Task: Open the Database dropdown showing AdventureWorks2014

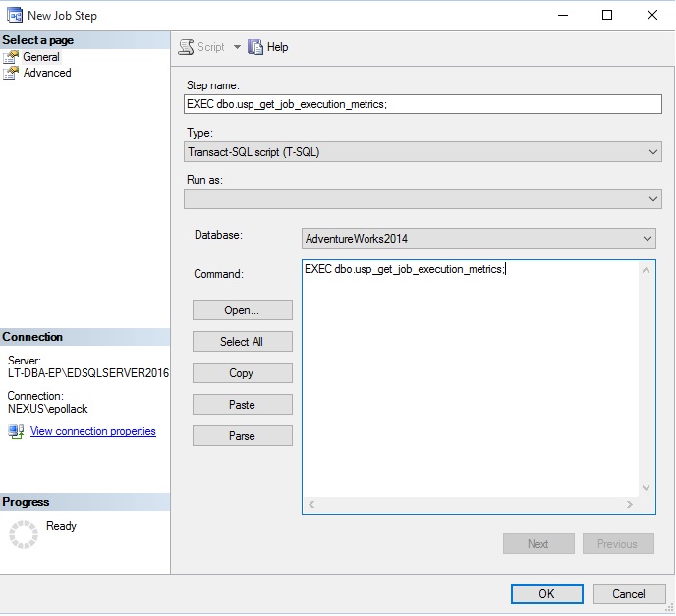Action: point(479,239)
